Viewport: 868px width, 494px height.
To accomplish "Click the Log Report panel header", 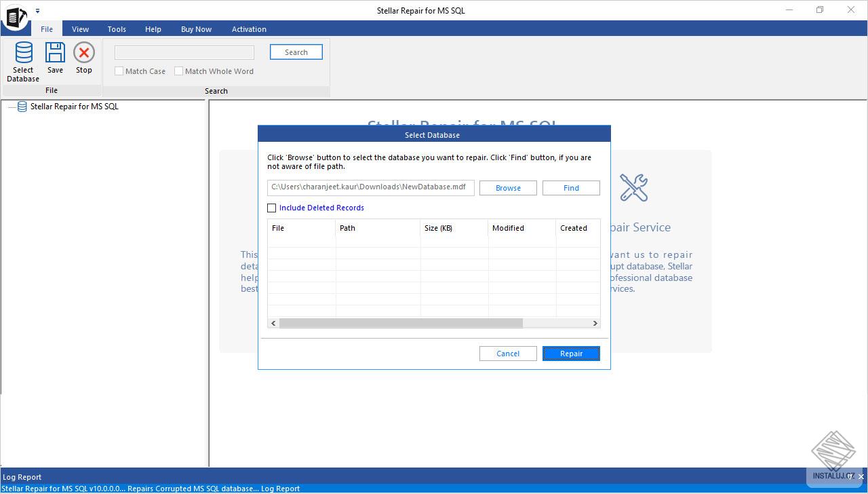I will pos(434,477).
